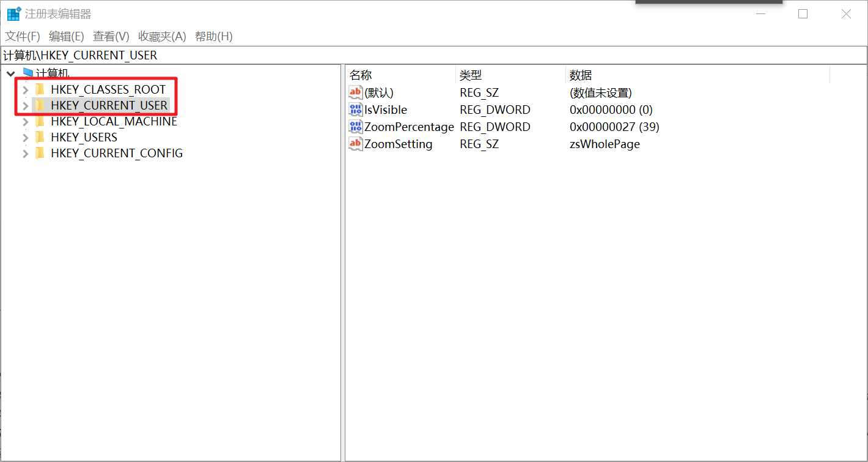Click HKEY_CURRENT_CONFIG folder icon
The width and height of the screenshot is (868, 462).
pos(40,153)
